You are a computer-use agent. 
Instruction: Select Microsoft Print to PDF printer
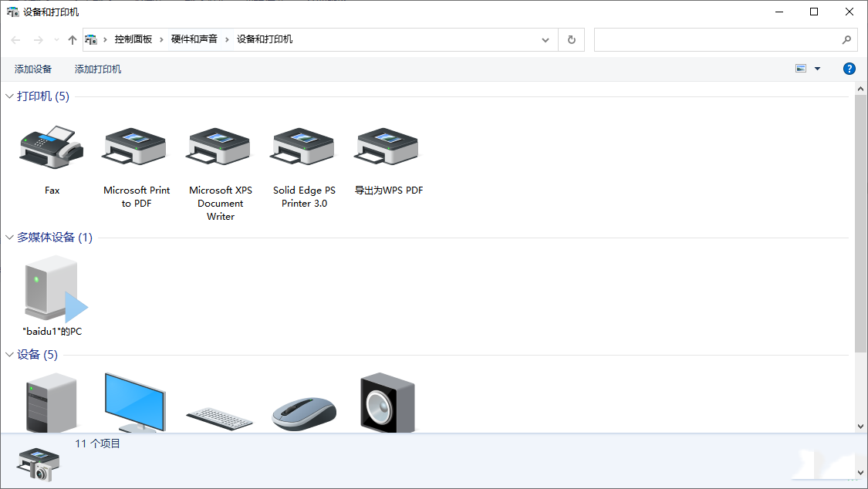coord(136,147)
